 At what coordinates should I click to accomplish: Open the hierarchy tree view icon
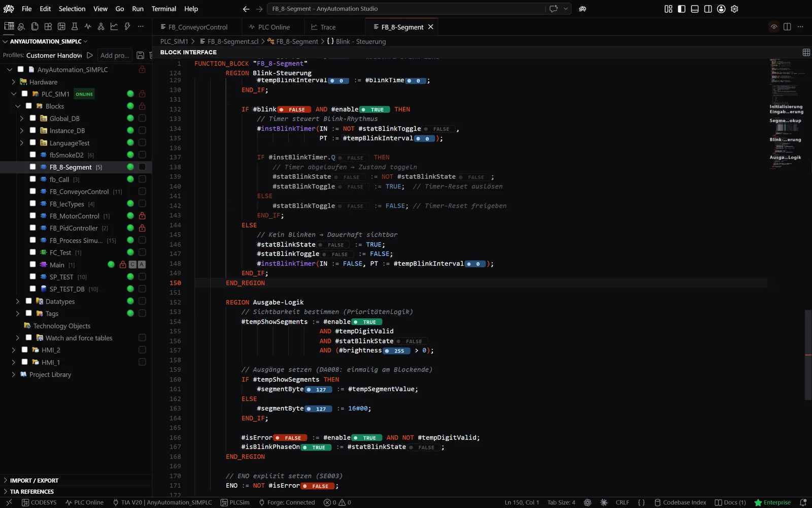point(101,26)
